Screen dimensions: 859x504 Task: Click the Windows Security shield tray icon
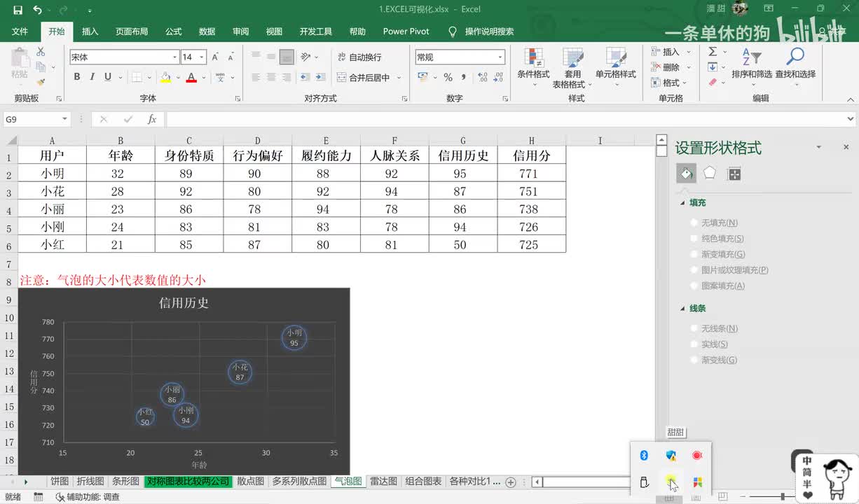point(671,455)
